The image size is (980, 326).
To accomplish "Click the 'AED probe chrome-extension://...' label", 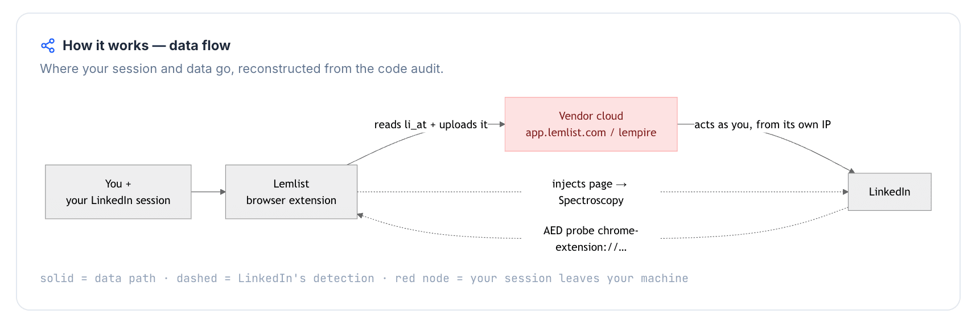I will (591, 239).
